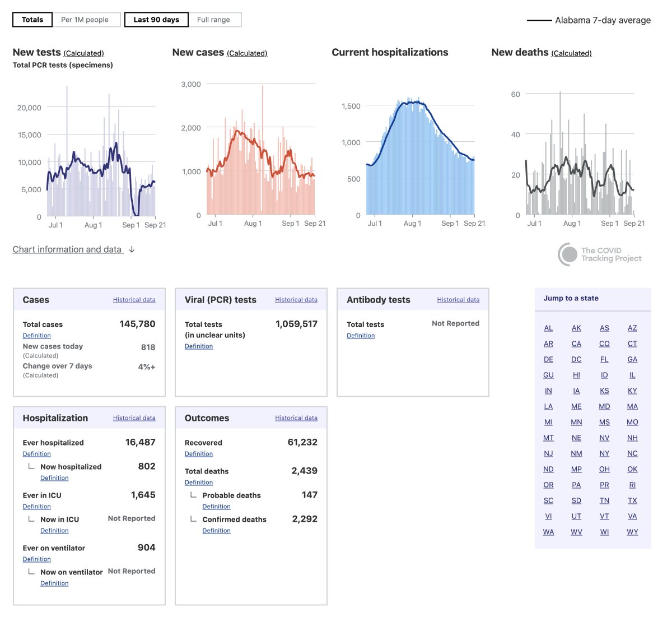Jump to state CA
The height and width of the screenshot is (617, 672).
coord(576,344)
